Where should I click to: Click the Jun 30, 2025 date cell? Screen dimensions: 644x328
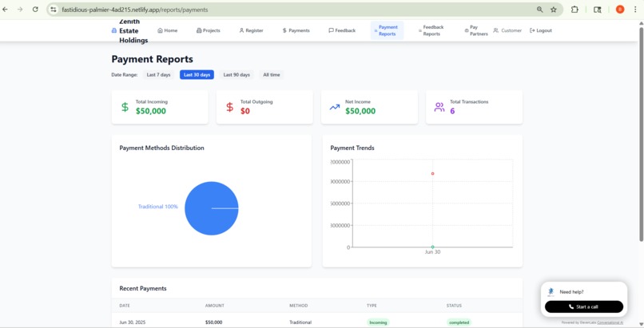coord(133,322)
